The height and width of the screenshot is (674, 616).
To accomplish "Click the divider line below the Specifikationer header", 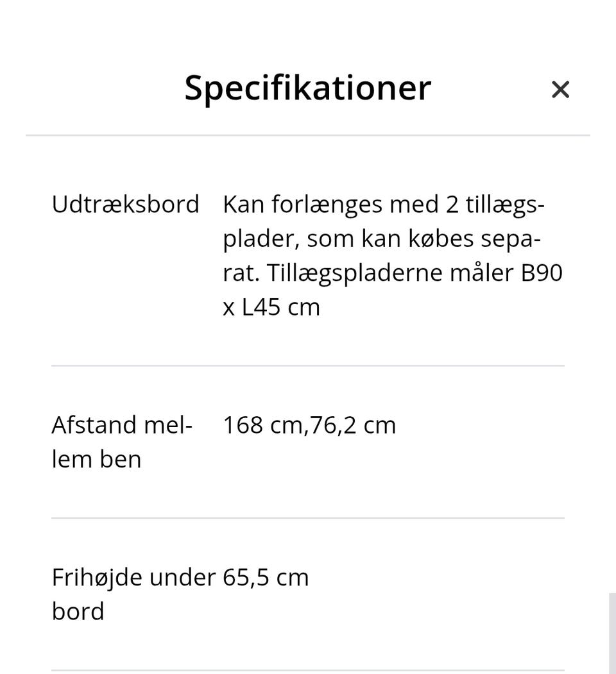I will 307,135.
